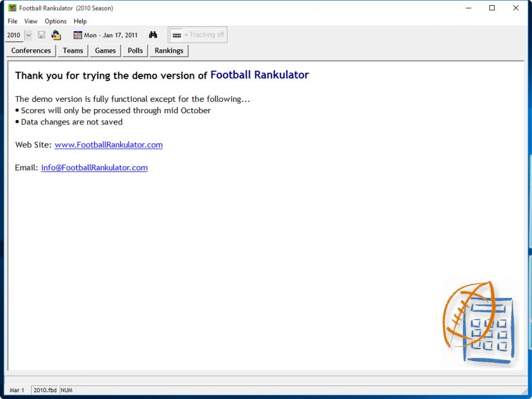This screenshot has width=532, height=399.
Task: Click the 2010.fbd status bar entry
Action: click(x=45, y=390)
